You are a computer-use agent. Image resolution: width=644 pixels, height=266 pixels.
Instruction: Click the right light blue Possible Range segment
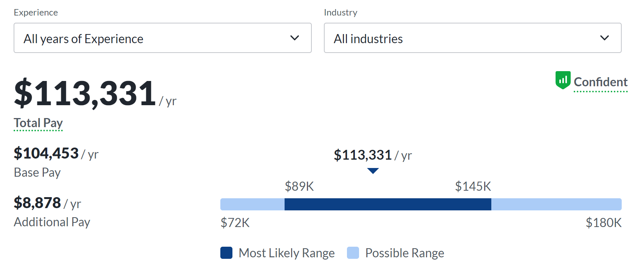[x=556, y=204]
